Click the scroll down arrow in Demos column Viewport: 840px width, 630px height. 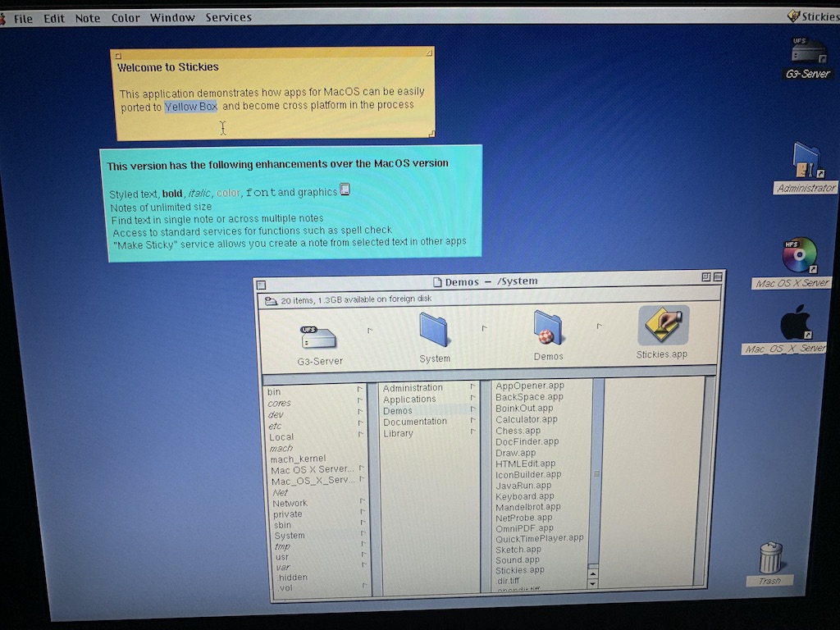click(x=593, y=583)
